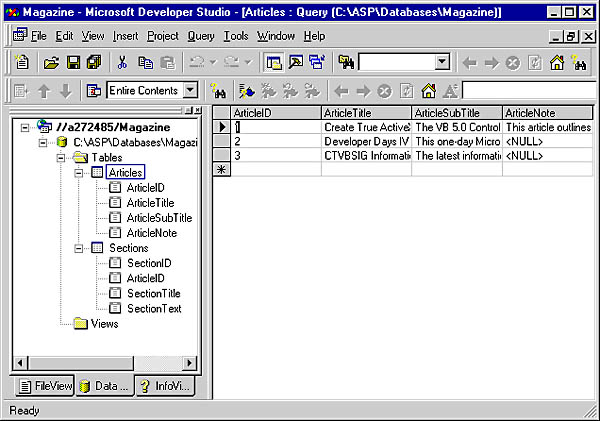Click the ArticleNote column header

click(547, 113)
